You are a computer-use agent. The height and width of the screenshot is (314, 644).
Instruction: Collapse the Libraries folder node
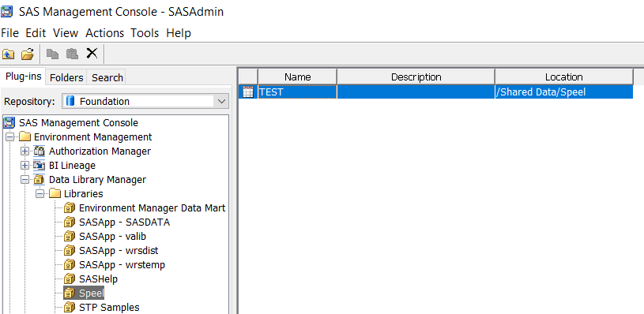[x=40, y=193]
